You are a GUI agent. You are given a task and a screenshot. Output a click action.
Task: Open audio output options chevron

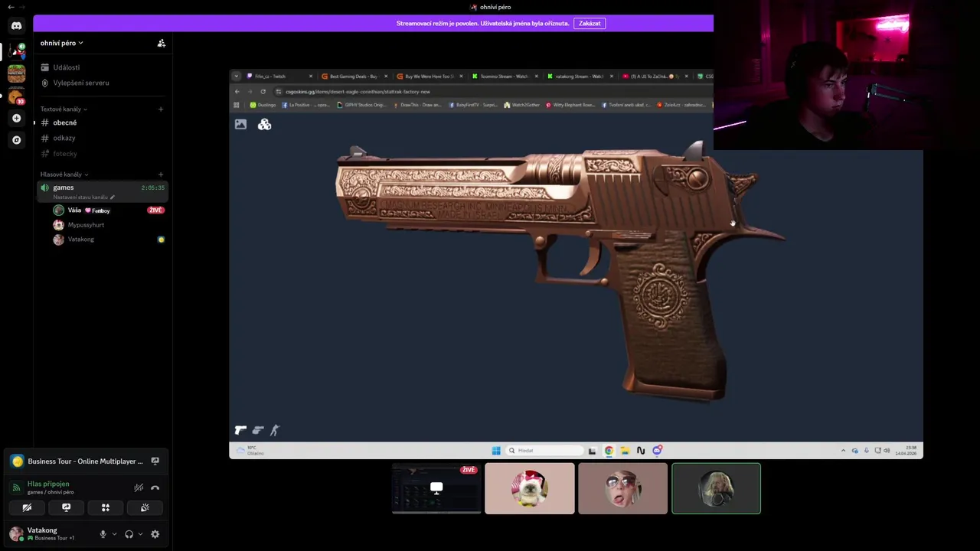coord(140,534)
